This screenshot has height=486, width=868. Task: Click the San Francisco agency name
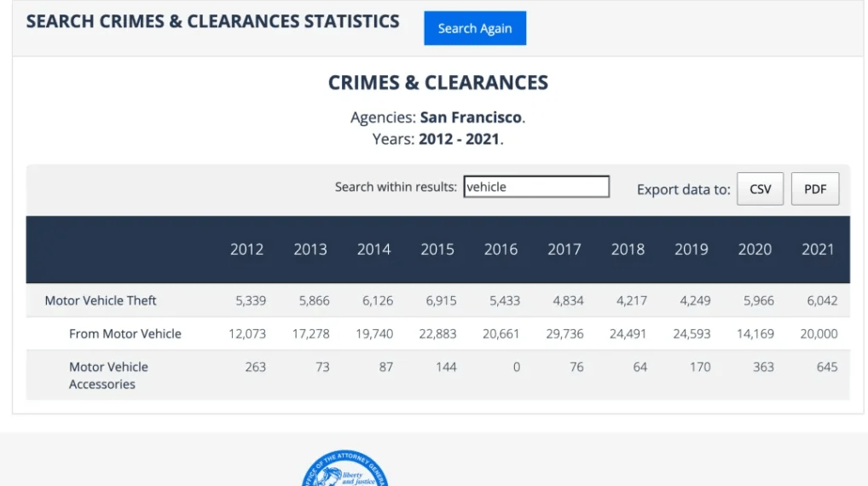[471, 118]
